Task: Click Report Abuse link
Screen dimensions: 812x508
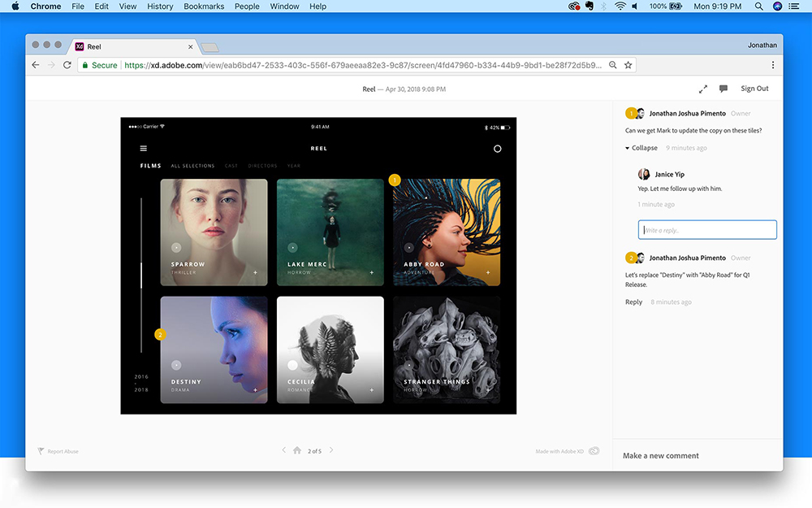Action: pos(58,451)
